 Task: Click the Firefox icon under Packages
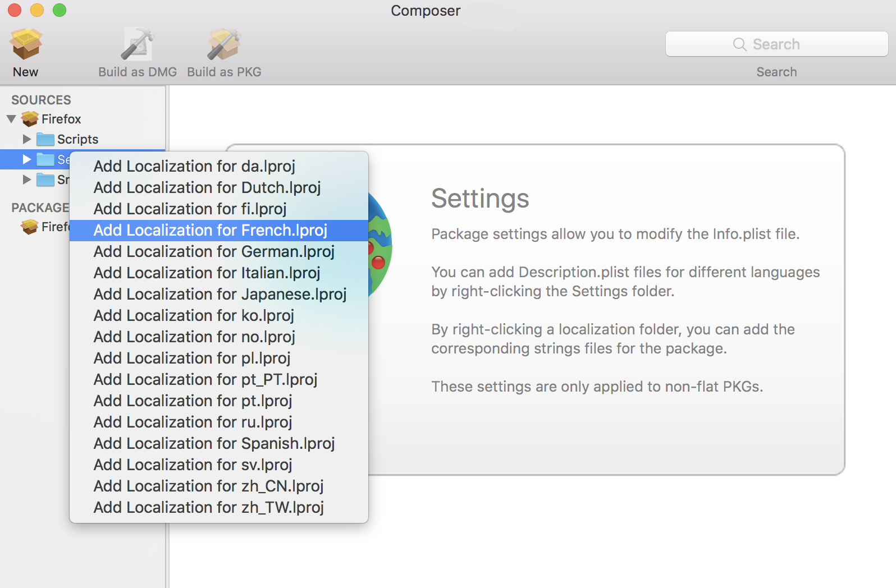click(30, 227)
